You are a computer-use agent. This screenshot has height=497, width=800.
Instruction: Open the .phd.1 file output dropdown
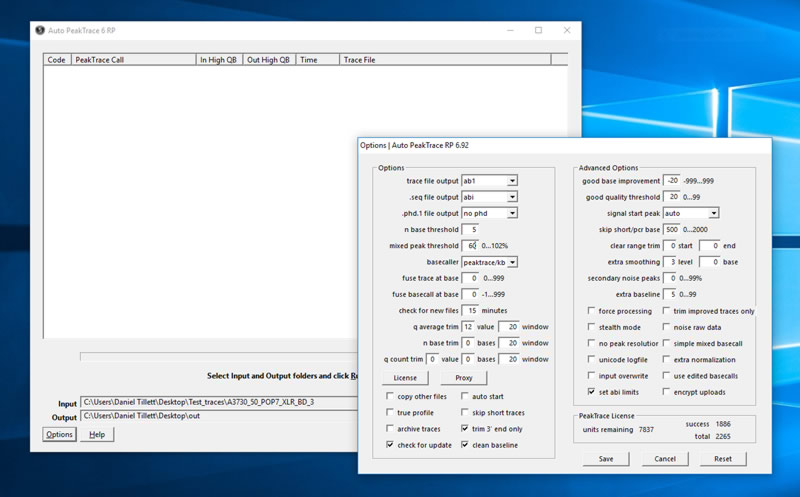coord(512,213)
